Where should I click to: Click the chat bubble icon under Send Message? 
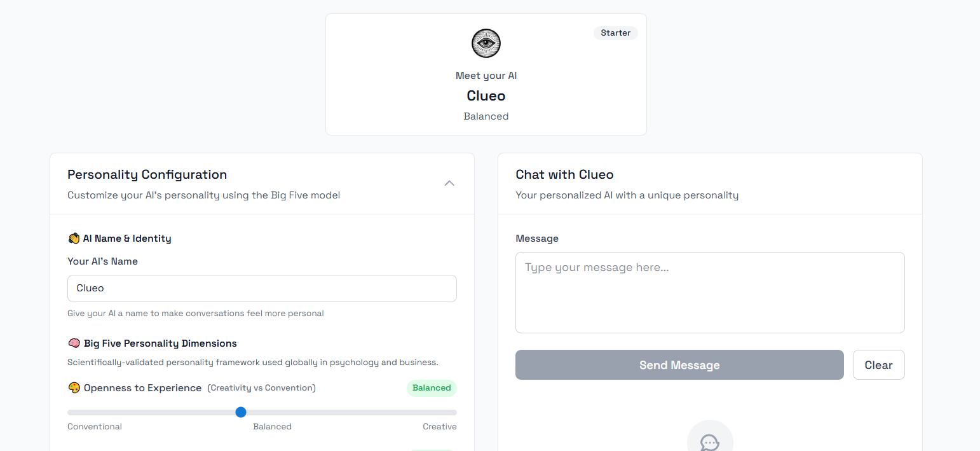(x=710, y=441)
